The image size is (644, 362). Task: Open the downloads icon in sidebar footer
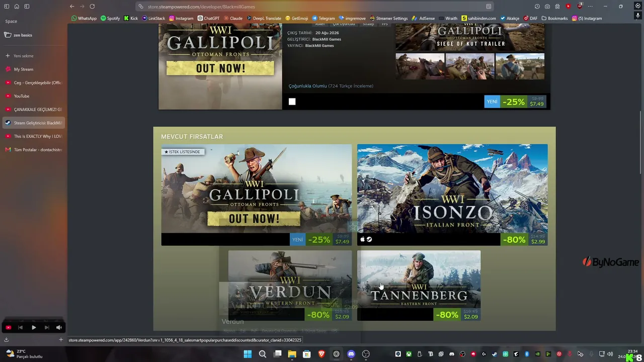pyautogui.click(x=7, y=340)
